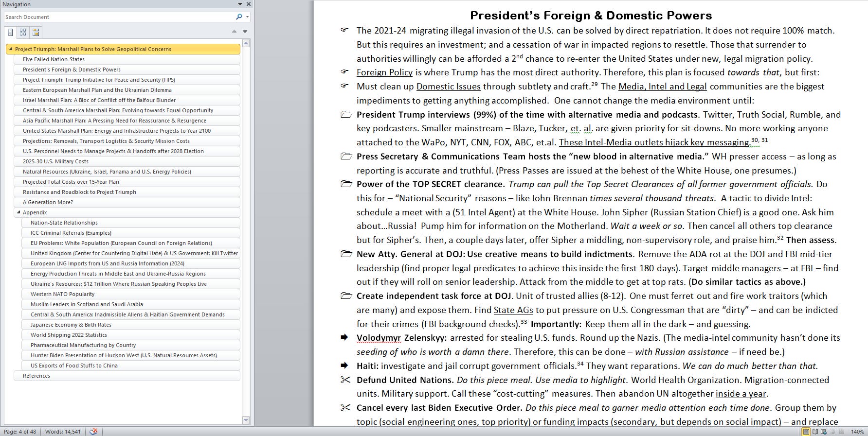Viewport: 868px width, 436px height.
Task: Jump to Japanese Economy & Birth Rates
Action: click(x=131, y=325)
